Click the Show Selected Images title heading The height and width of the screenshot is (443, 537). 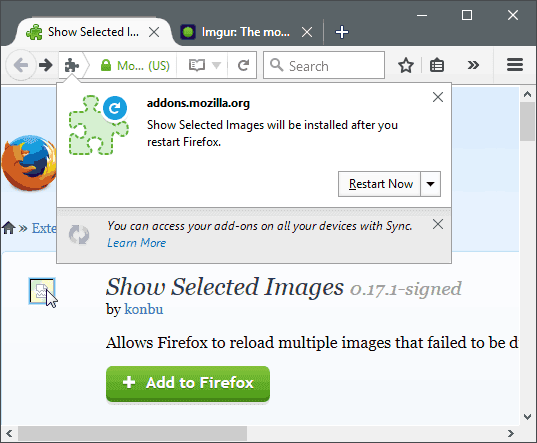224,287
